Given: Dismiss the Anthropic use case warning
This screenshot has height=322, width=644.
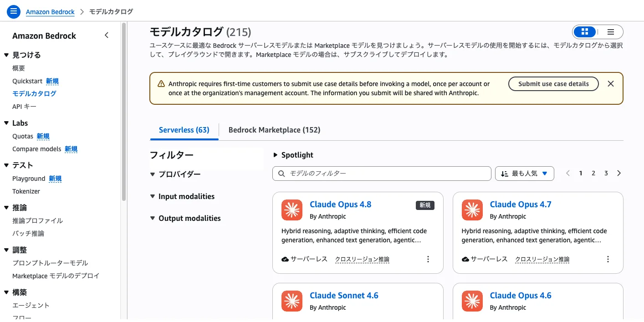Looking at the screenshot, I should coord(611,84).
